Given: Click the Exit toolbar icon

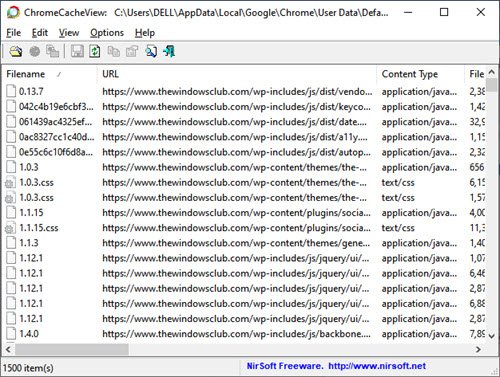Looking at the screenshot, I should click(x=169, y=52).
